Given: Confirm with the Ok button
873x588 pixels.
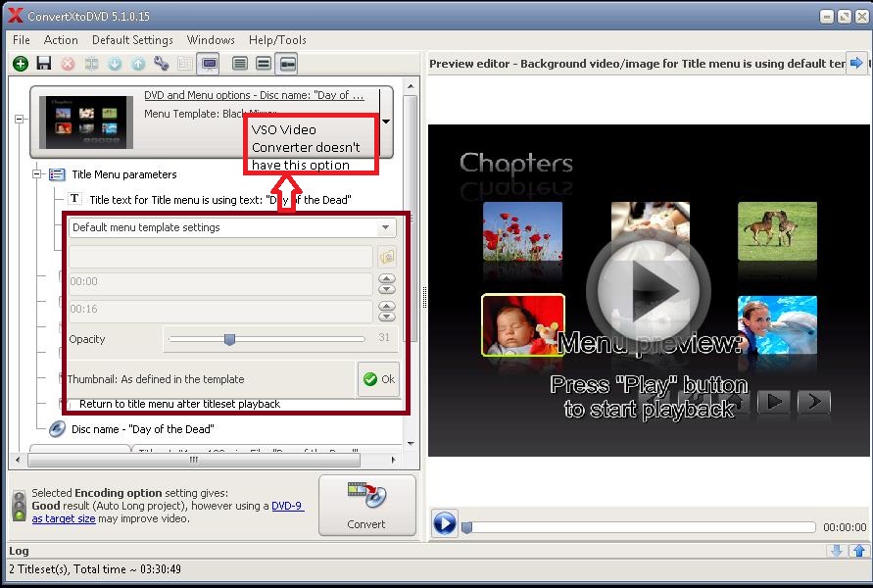Looking at the screenshot, I should pos(378,379).
